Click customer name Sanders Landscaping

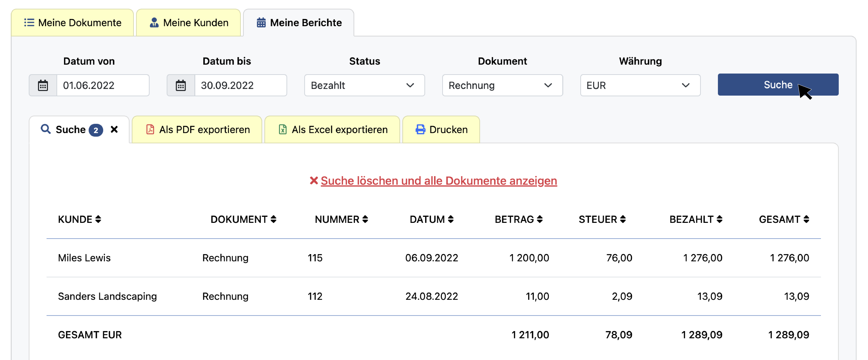click(107, 296)
